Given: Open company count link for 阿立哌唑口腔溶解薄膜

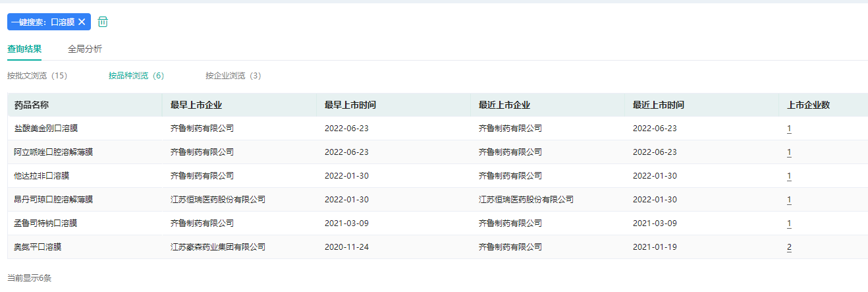Looking at the screenshot, I should point(789,152).
